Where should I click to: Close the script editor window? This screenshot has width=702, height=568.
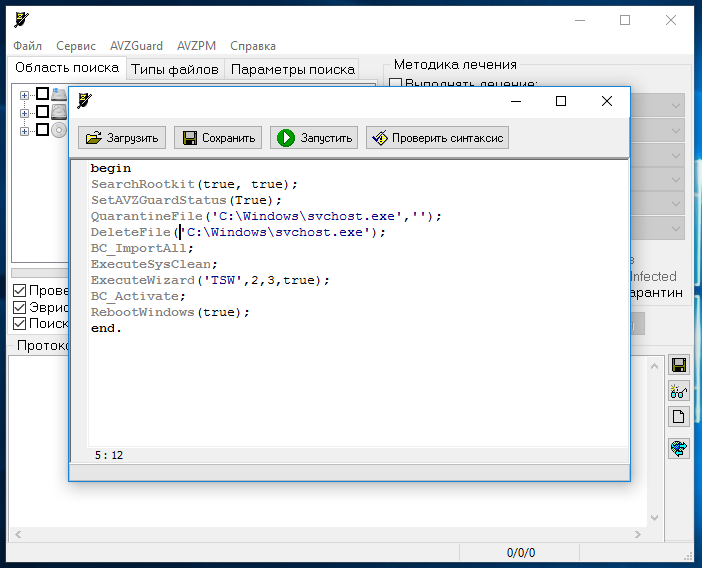coord(607,101)
